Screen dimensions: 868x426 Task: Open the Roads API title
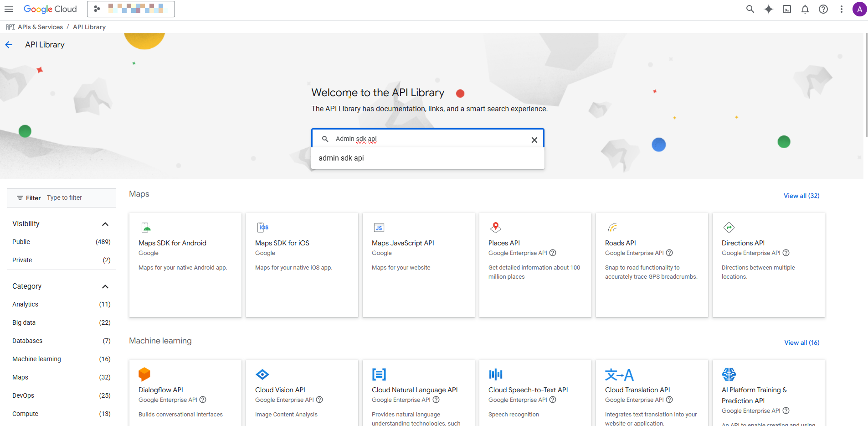pyautogui.click(x=621, y=243)
